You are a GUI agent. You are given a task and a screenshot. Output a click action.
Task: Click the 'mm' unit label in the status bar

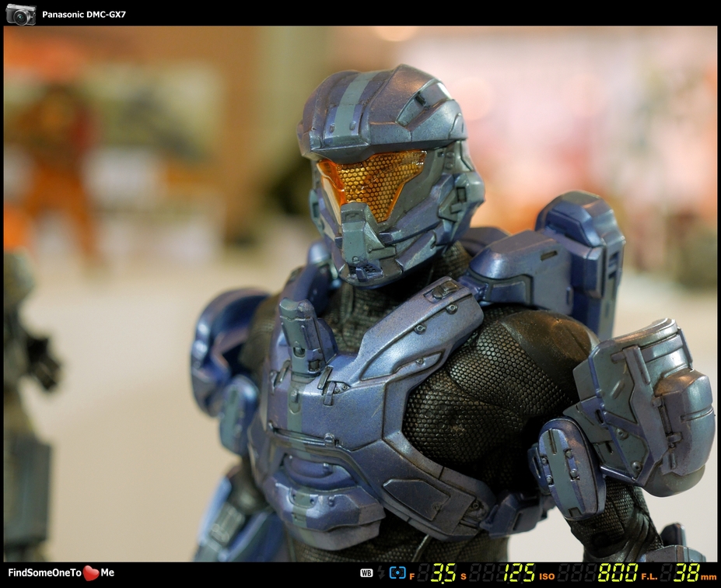coord(709,577)
